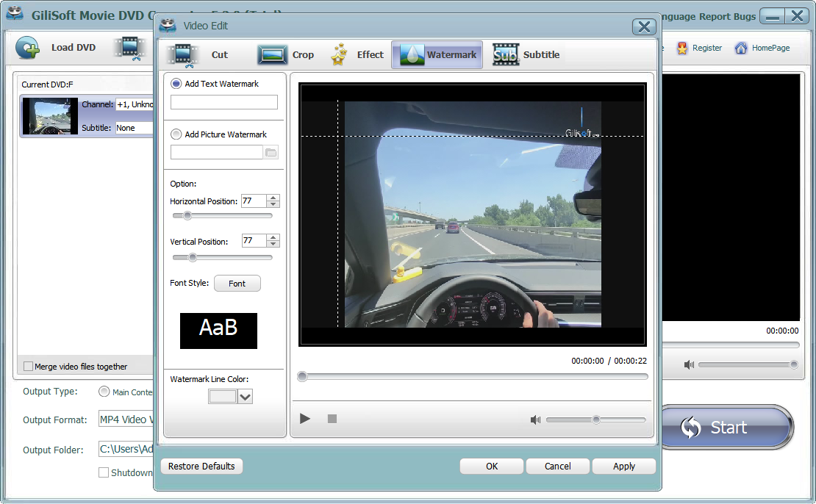
Task: Click the Effect stars icon
Action: [x=340, y=54]
